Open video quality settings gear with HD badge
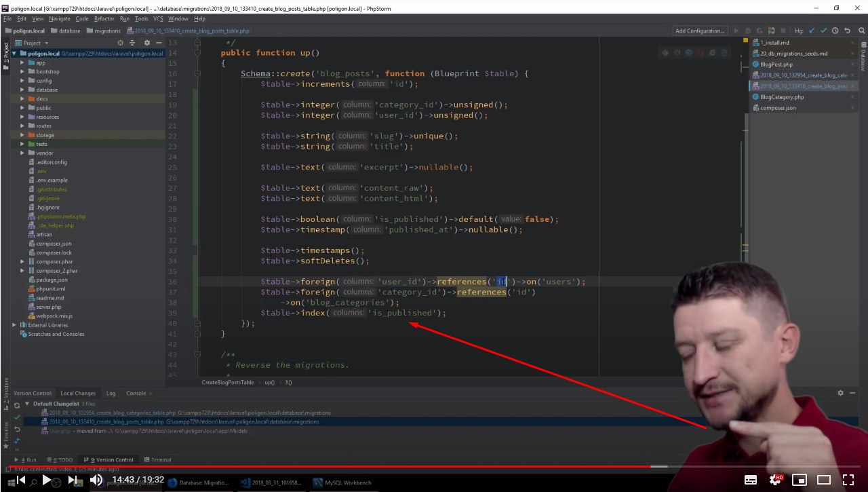868x492 pixels. [775, 480]
